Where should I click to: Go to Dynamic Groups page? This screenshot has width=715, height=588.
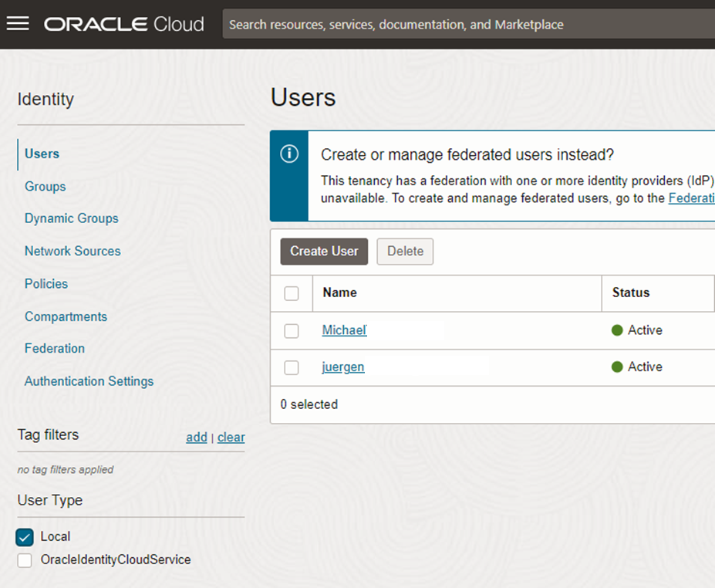(71, 218)
